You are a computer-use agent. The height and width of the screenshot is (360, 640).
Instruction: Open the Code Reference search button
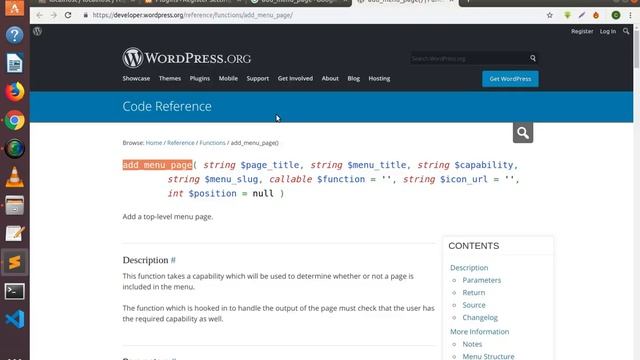pos(523,133)
